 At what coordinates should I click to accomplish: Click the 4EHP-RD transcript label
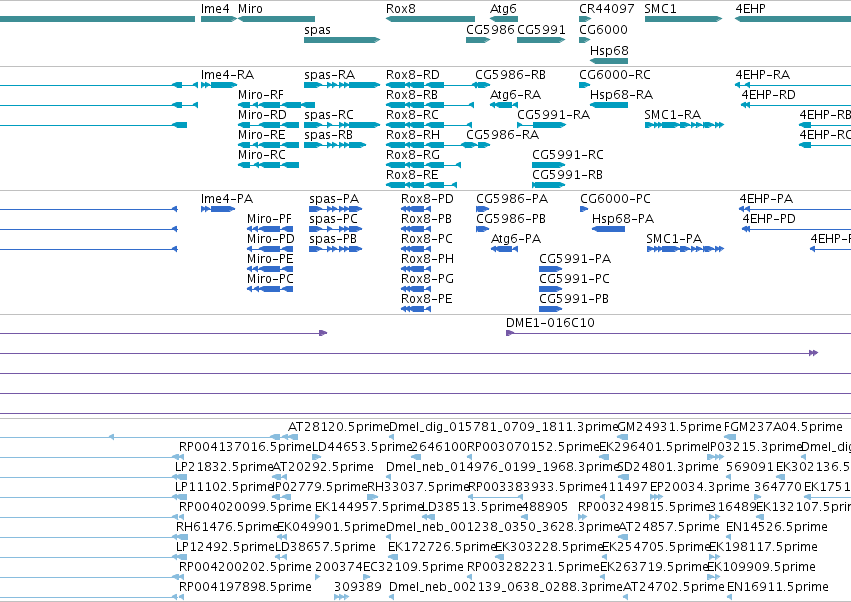pos(769,94)
